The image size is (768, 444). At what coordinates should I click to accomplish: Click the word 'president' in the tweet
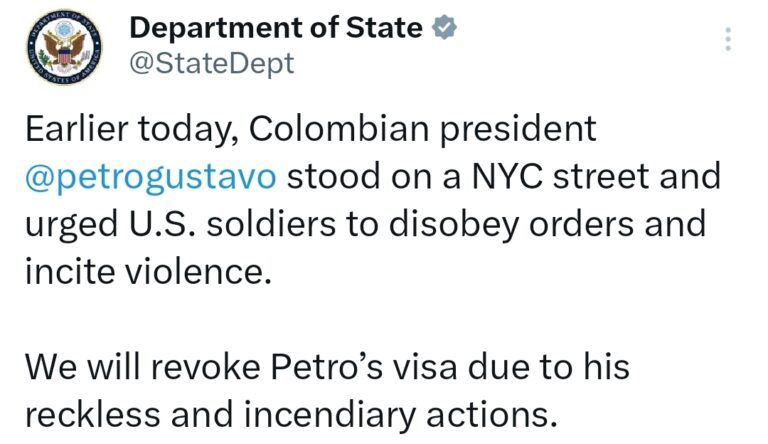point(518,130)
